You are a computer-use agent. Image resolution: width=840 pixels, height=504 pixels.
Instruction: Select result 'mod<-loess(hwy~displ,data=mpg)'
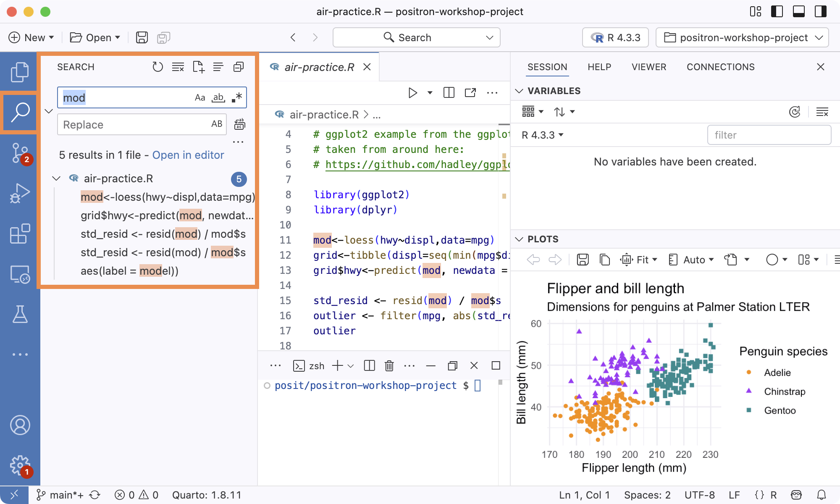pyautogui.click(x=168, y=197)
